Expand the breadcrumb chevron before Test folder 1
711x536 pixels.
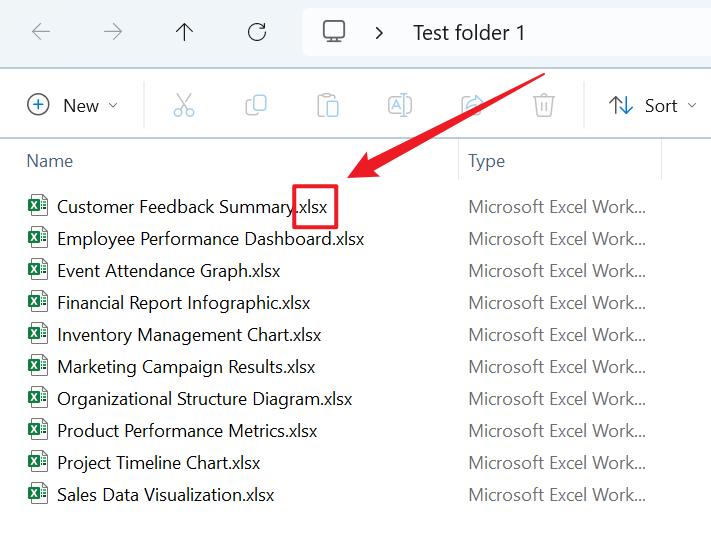click(379, 33)
